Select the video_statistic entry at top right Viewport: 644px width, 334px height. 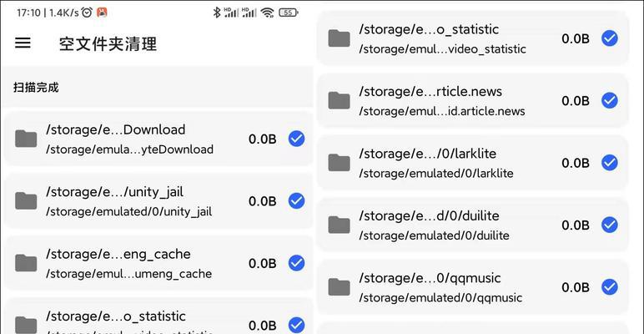473,38
